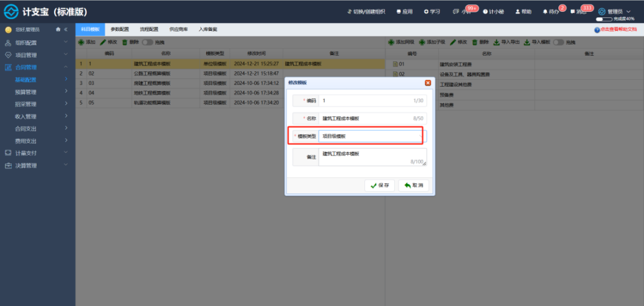Click the green add icon in left toolbar
Viewport: 644px width, 306px height.
81,42
